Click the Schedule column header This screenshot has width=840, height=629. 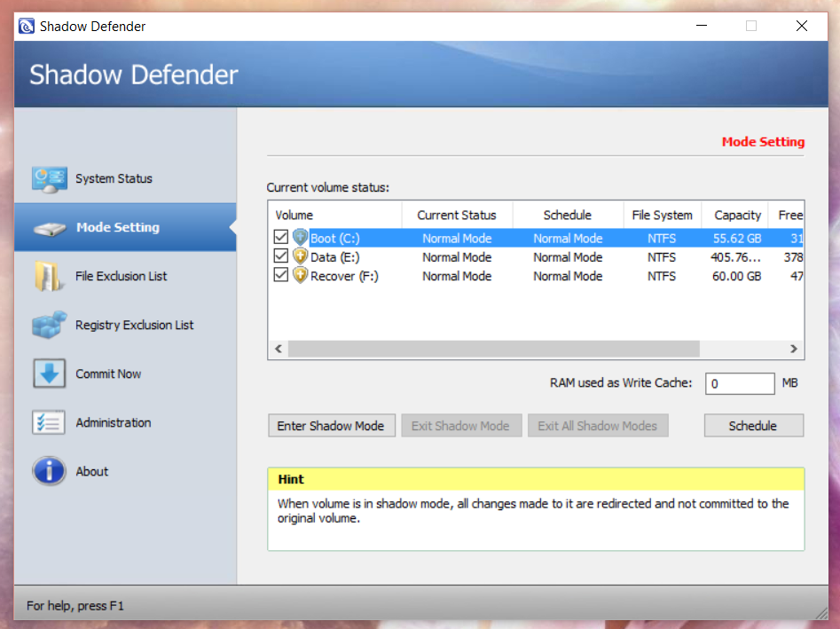coord(568,215)
